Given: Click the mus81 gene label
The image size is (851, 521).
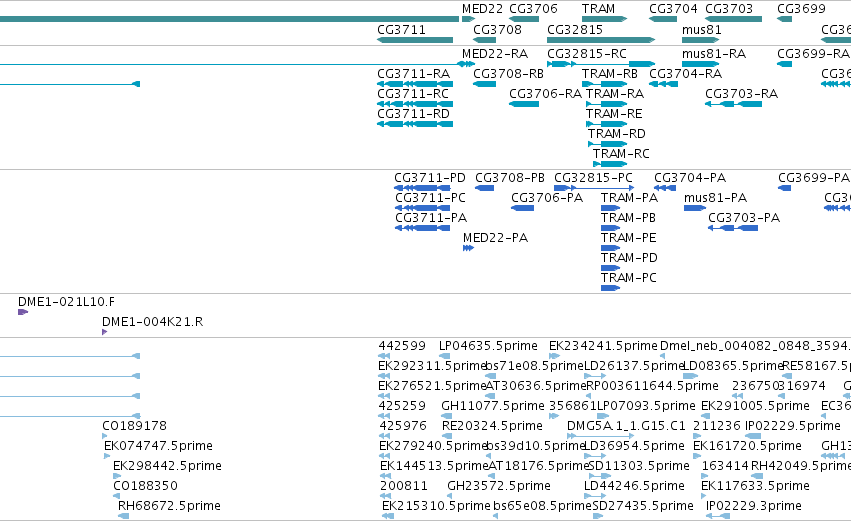Looking at the screenshot, I should tap(701, 29).
